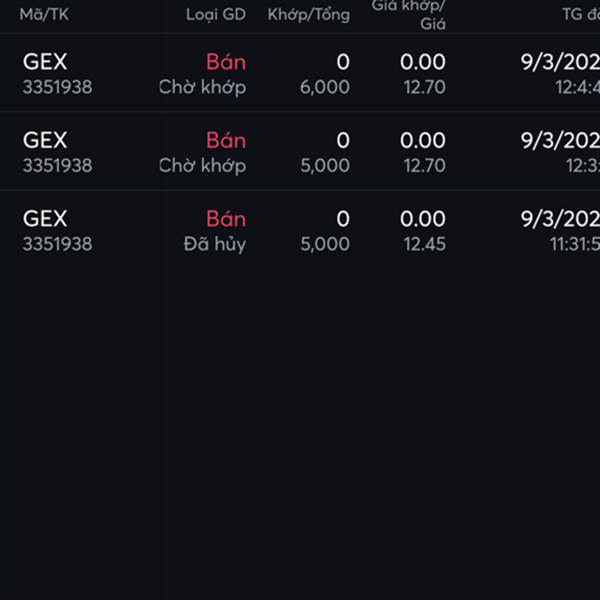
Task: Select the 12.70 price in the first order
Action: 425,87
